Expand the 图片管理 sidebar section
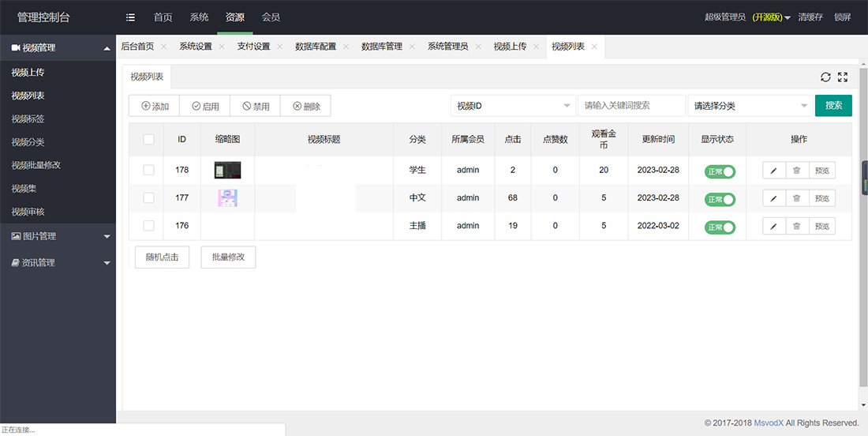The height and width of the screenshot is (436, 868). tap(58, 236)
